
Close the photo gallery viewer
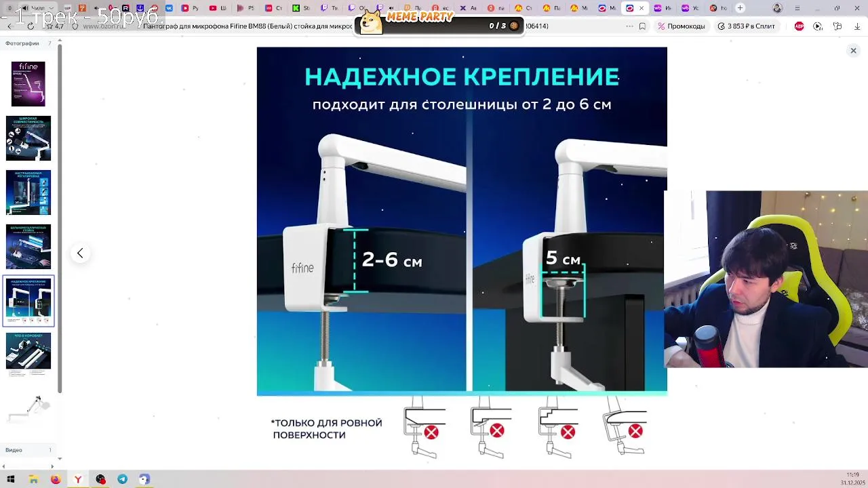click(853, 51)
